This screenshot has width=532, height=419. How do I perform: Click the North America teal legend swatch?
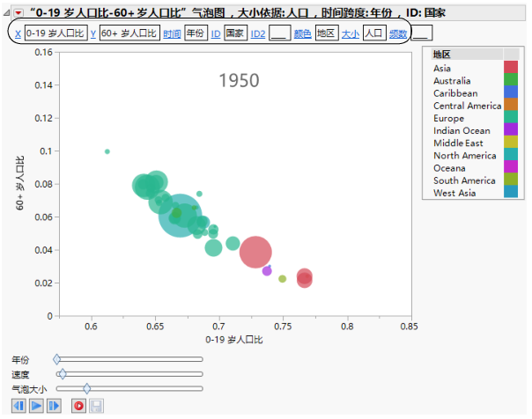[511, 154]
